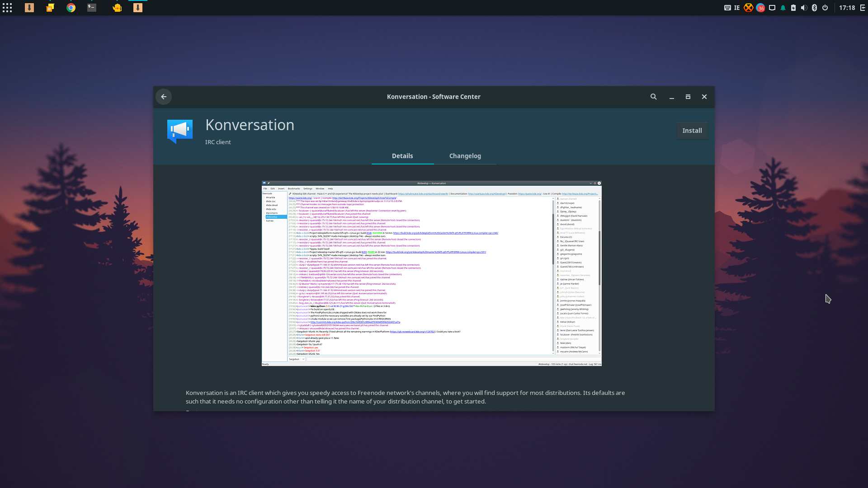The image size is (868, 488).
Task: Open the Bluetooth tray icon
Action: [x=815, y=8]
